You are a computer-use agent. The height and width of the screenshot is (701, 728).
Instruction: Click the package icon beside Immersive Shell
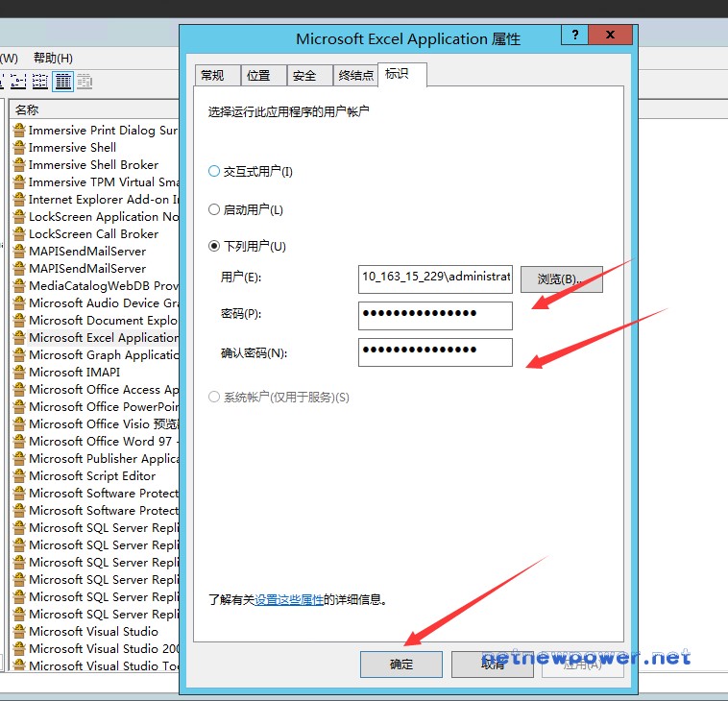(19, 148)
